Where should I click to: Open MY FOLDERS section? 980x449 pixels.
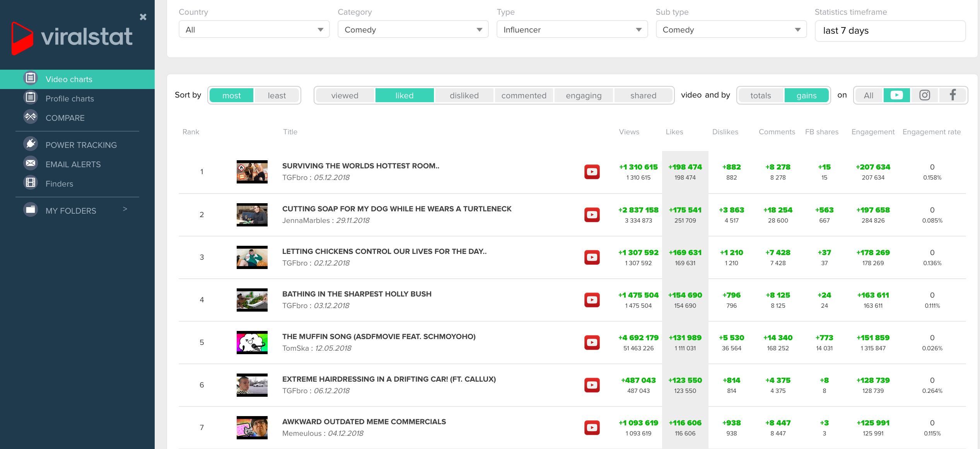(x=71, y=211)
